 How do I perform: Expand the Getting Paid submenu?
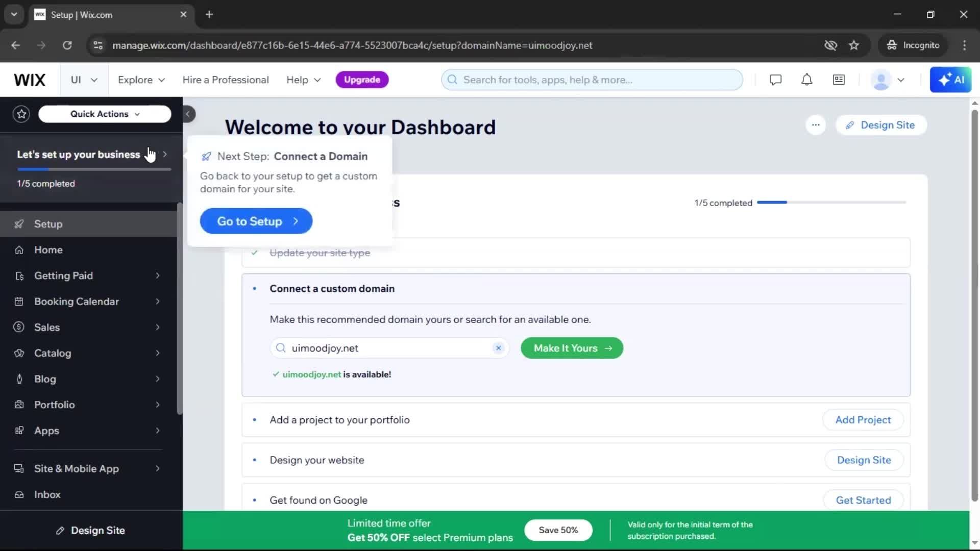pos(158,275)
